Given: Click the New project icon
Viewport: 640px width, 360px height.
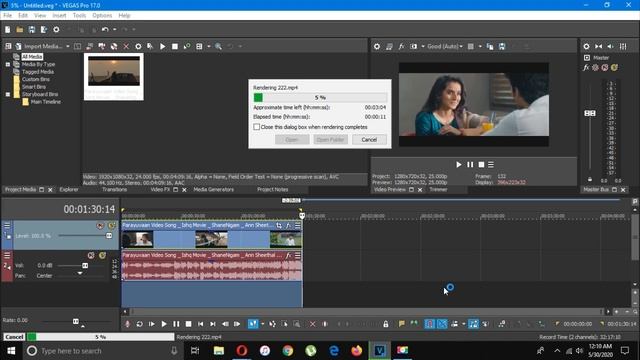Looking at the screenshot, I should click(7, 29).
